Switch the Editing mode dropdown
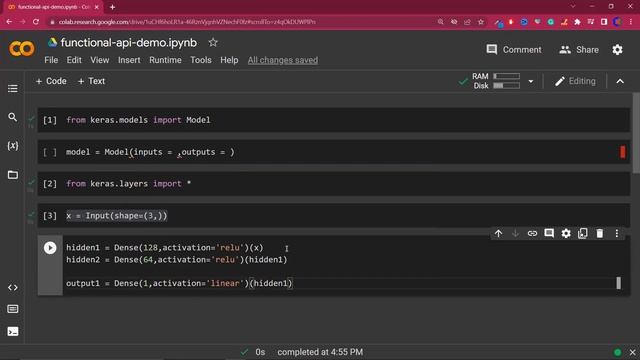Screen dimensions: 640x360 575,81
